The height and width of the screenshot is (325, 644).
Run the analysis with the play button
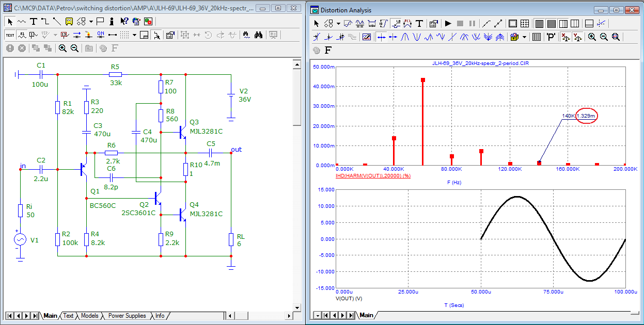coord(448,24)
